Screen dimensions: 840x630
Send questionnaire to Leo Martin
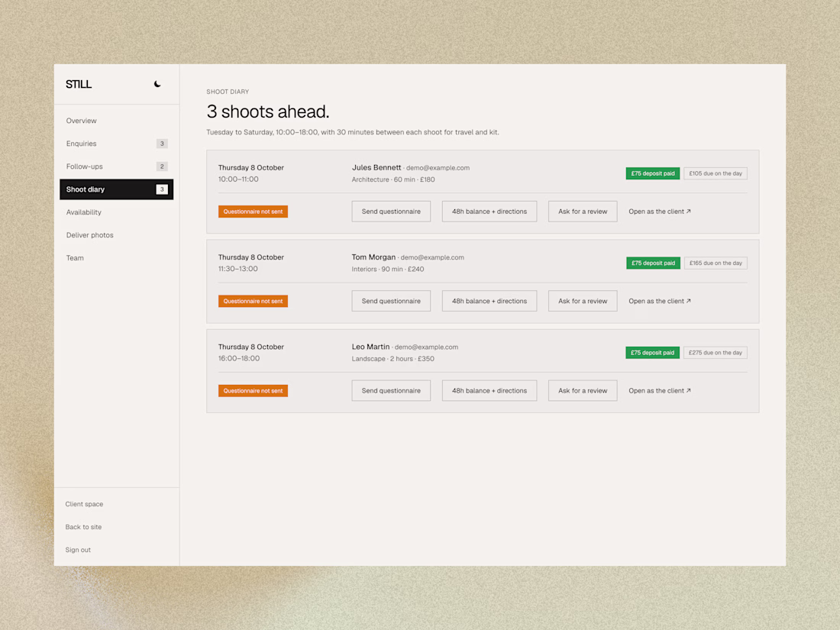tap(391, 390)
